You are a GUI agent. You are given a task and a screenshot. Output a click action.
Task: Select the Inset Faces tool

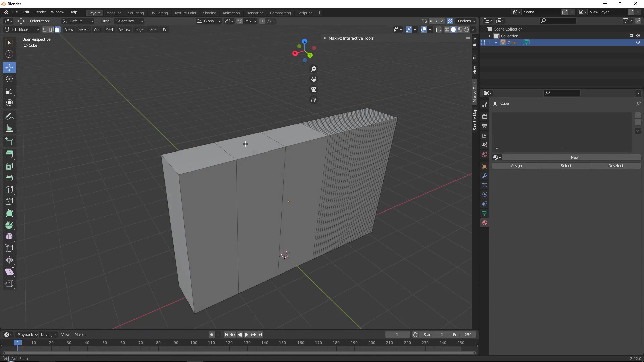click(x=9, y=166)
